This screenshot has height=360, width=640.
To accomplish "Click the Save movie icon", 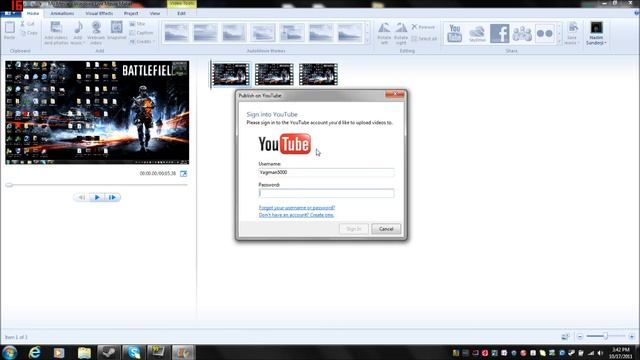I will [x=573, y=28].
